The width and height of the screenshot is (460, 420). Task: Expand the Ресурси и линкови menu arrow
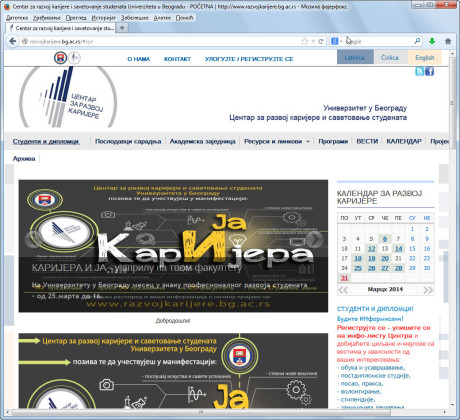308,142
